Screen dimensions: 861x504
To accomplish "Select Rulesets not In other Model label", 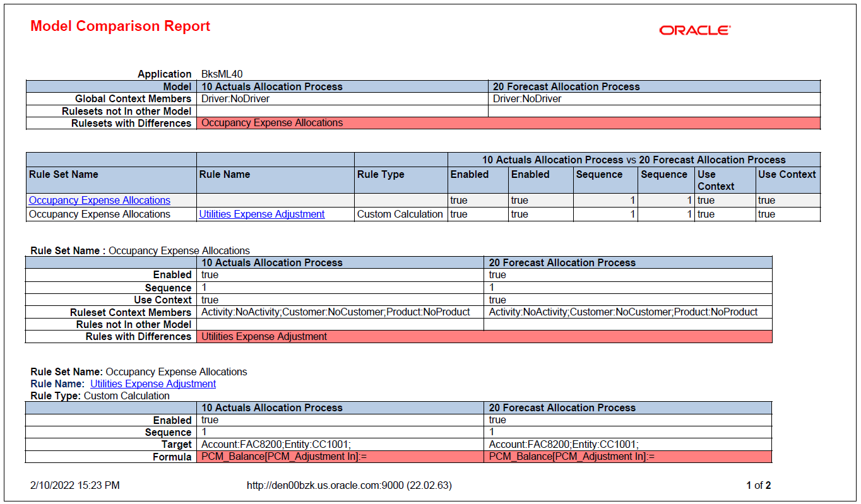I will click(126, 111).
